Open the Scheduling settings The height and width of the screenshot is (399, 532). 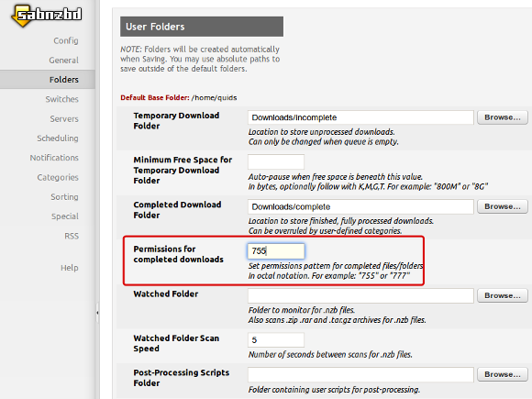[58, 139]
